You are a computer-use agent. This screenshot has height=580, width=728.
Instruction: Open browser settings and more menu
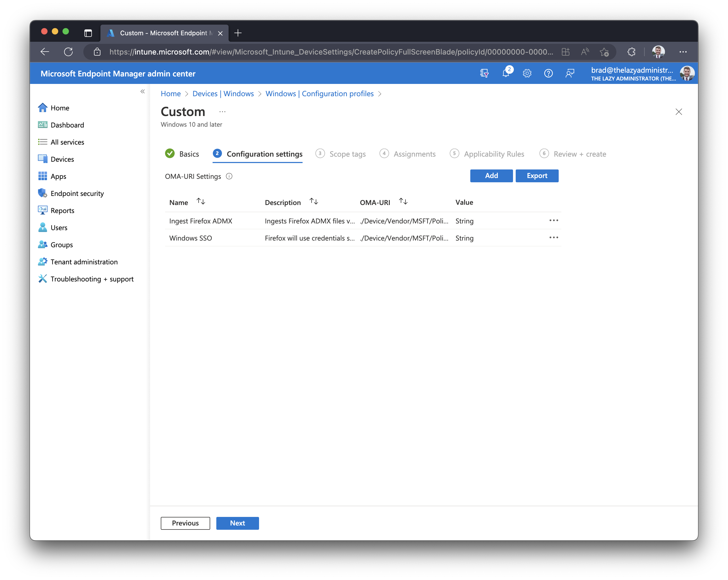tap(683, 52)
